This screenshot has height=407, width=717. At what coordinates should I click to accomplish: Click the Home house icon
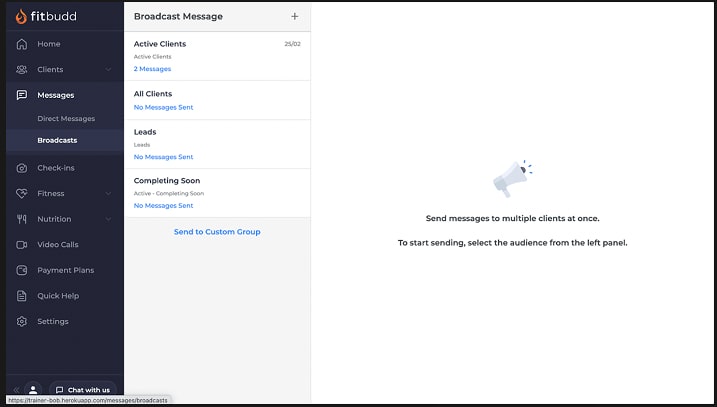(21, 44)
